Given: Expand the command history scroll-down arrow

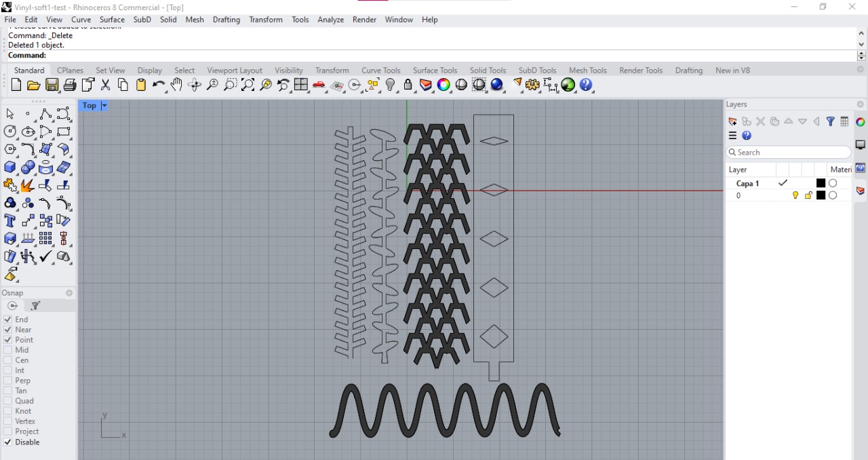Looking at the screenshot, I should click(861, 45).
